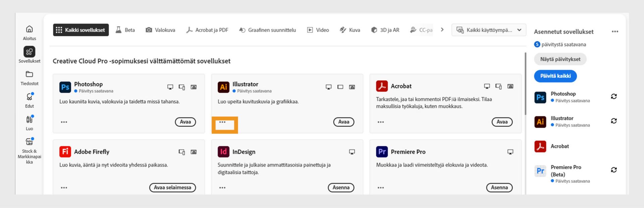Viewport: 644px width, 208px height.
Task: Open Sovellukset in the sidebar
Action: pyautogui.click(x=30, y=55)
